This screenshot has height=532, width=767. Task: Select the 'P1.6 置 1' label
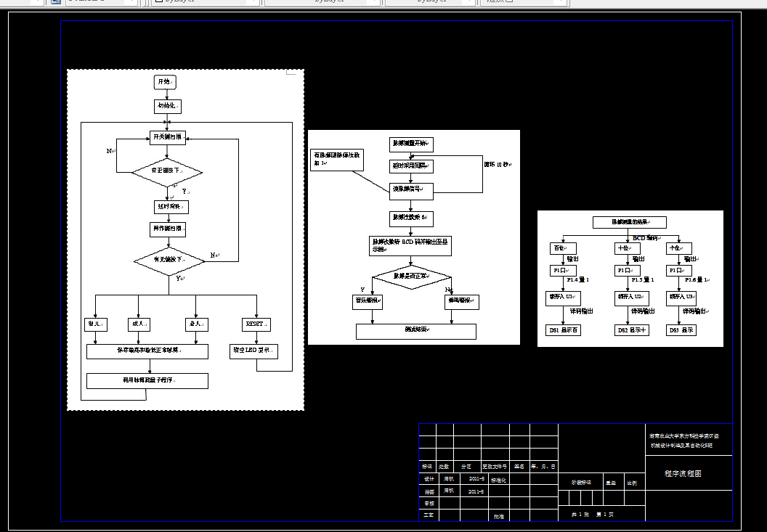697,279
